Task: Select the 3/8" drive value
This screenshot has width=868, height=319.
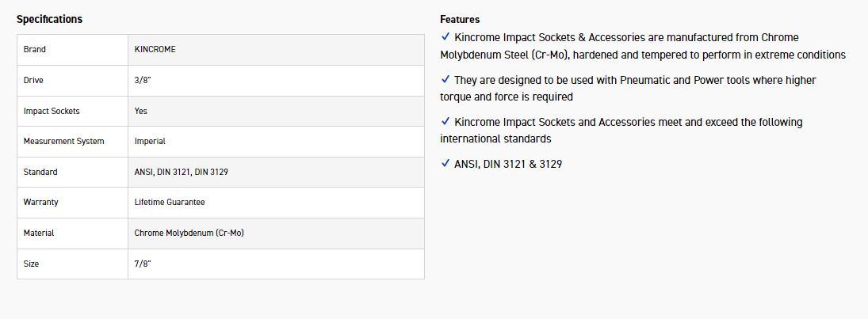Action: click(143, 80)
